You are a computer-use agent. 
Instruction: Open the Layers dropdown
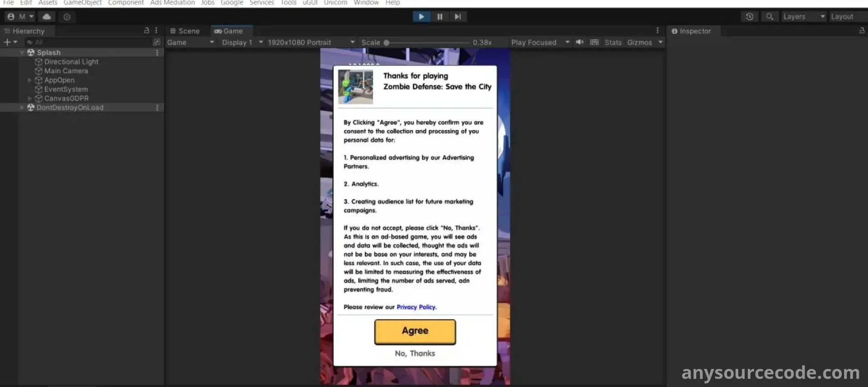[x=804, y=17]
